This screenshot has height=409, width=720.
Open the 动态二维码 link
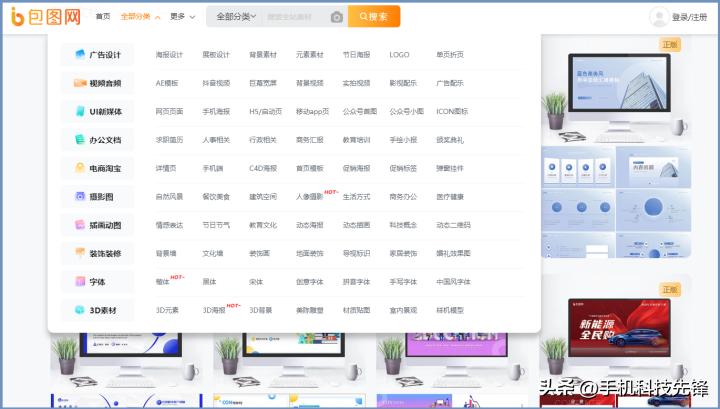[453, 225]
